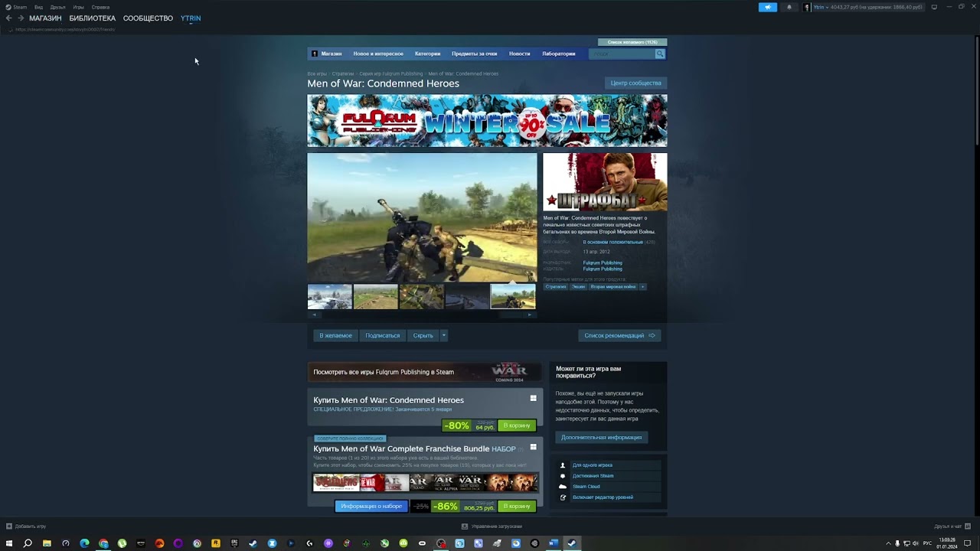Image resolution: width=980 pixels, height=551 pixels.
Task: Select the snowy first screenshot thumbnail
Action: tap(330, 296)
